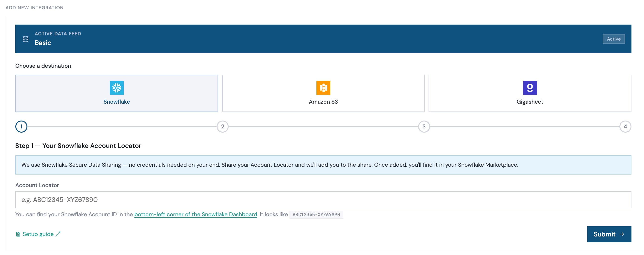Click the 'Basic' data feed name

pyautogui.click(x=43, y=43)
